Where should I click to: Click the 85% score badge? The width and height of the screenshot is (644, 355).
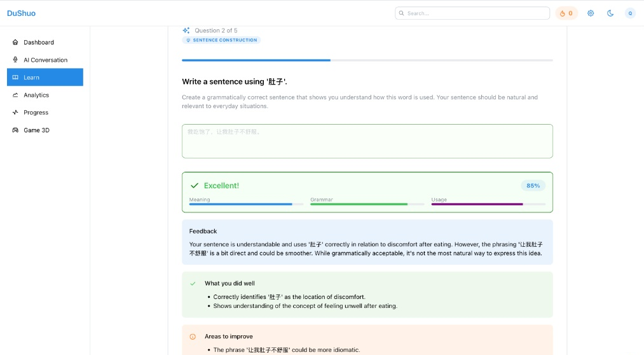click(x=533, y=186)
